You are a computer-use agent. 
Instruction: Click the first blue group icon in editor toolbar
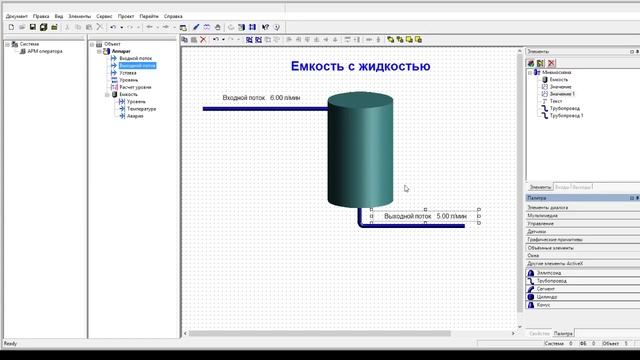coord(249,40)
